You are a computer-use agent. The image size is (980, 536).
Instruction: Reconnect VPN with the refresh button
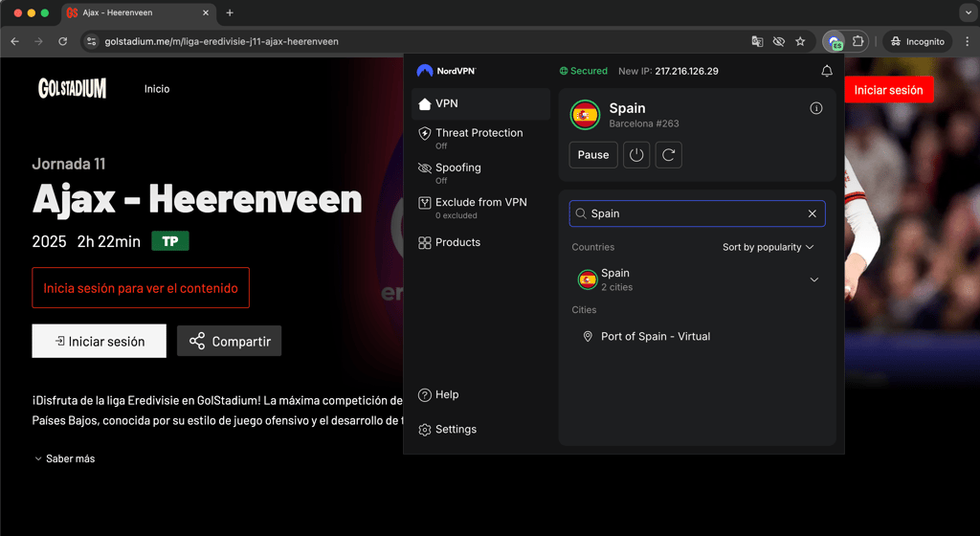coord(668,155)
